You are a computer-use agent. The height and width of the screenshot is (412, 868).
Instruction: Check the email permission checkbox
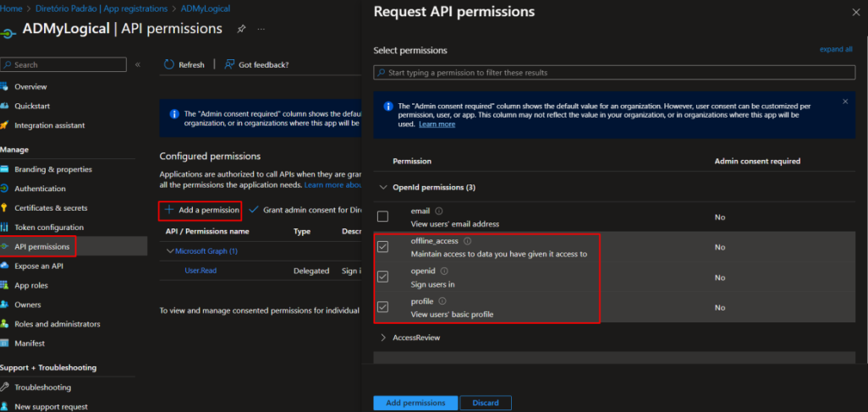(382, 217)
